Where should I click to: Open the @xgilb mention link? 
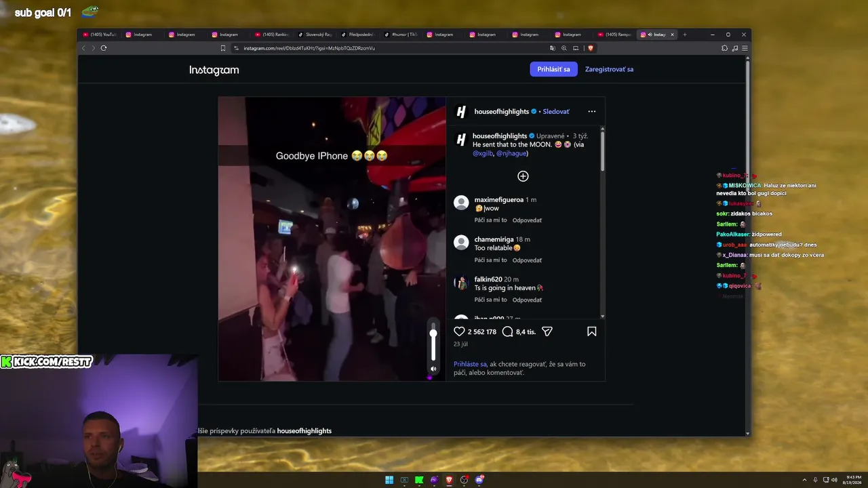(483, 153)
